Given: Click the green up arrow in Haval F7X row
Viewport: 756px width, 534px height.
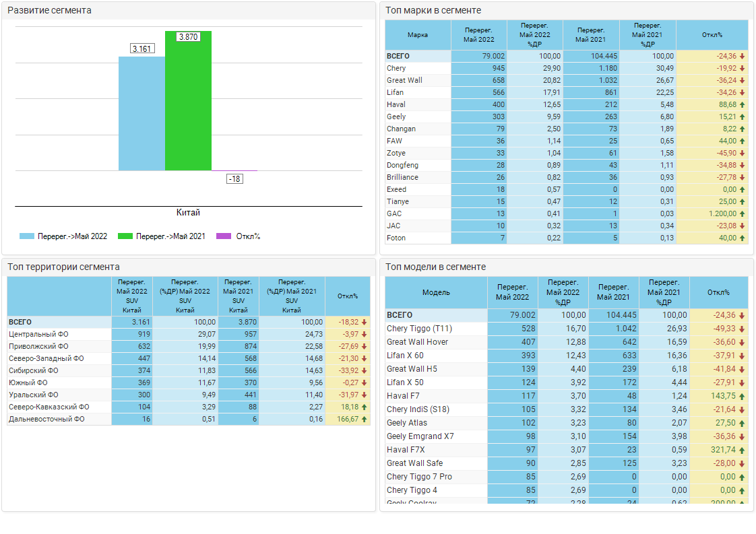Looking at the screenshot, I should pyautogui.click(x=742, y=450).
